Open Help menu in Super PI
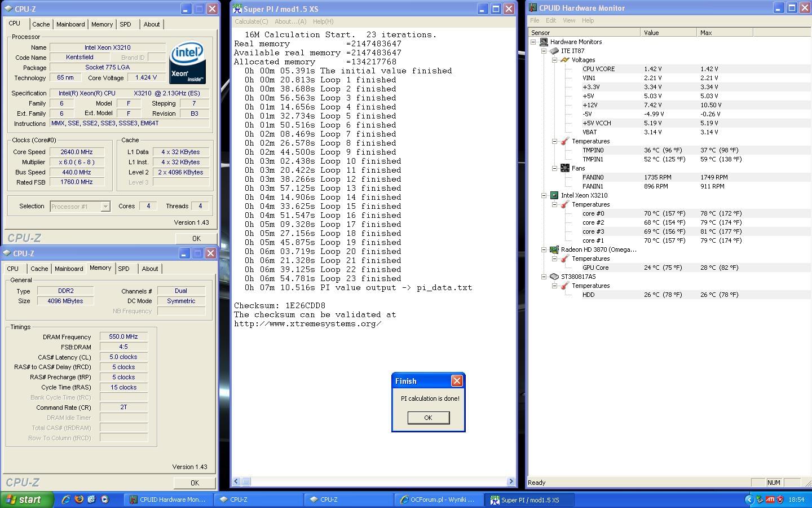Screen dimensions: 812x508 pos(323,21)
